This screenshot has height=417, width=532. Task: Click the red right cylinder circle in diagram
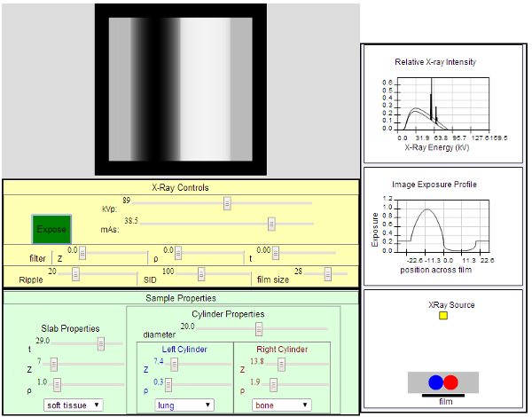(x=450, y=382)
